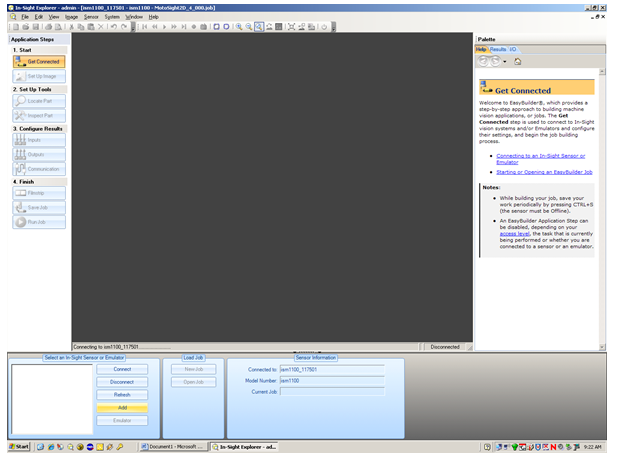The width and height of the screenshot is (619, 457).
Task: Open 'Starting or Opening an EasyBuilder Job' link
Action: point(544,172)
